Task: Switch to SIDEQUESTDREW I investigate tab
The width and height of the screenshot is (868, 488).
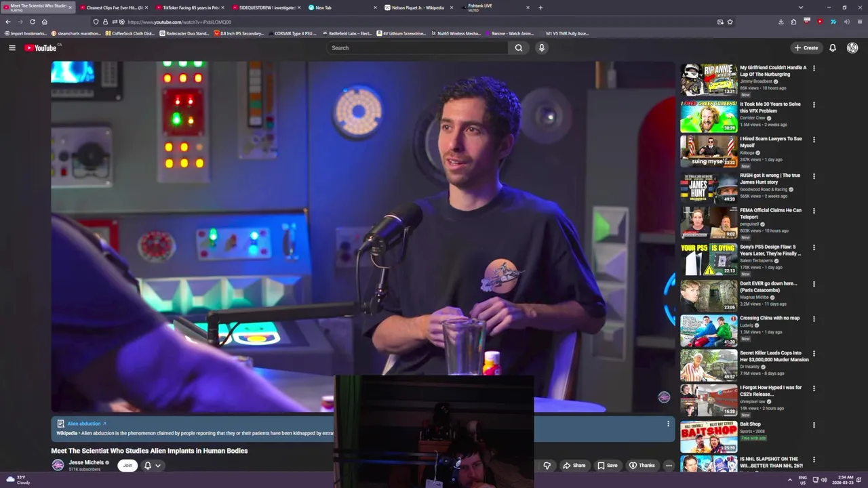Action: pos(267,7)
